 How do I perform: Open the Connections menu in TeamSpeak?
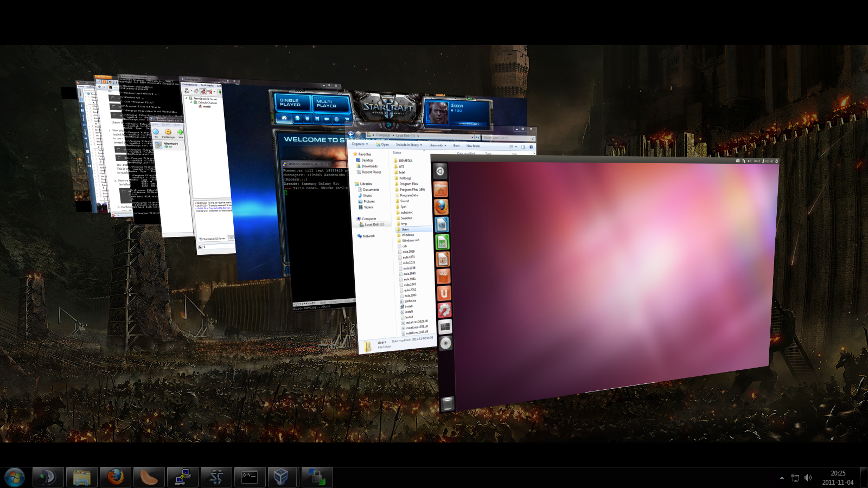click(190, 85)
